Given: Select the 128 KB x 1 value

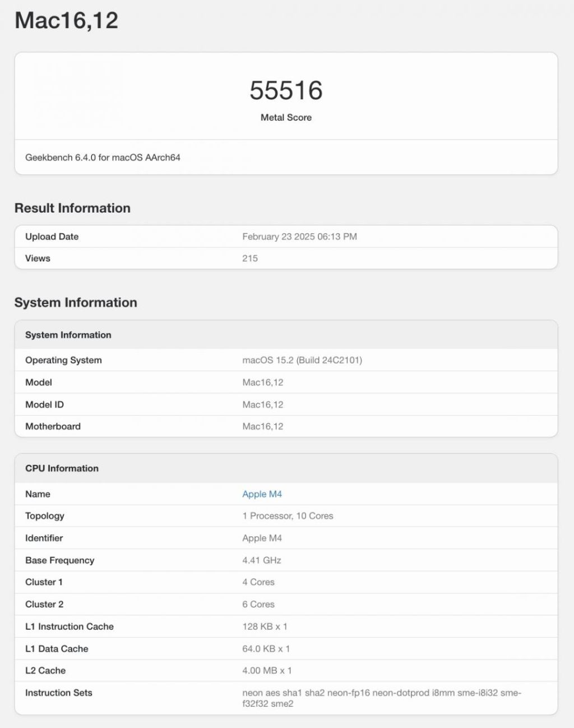Looking at the screenshot, I should click(265, 626).
